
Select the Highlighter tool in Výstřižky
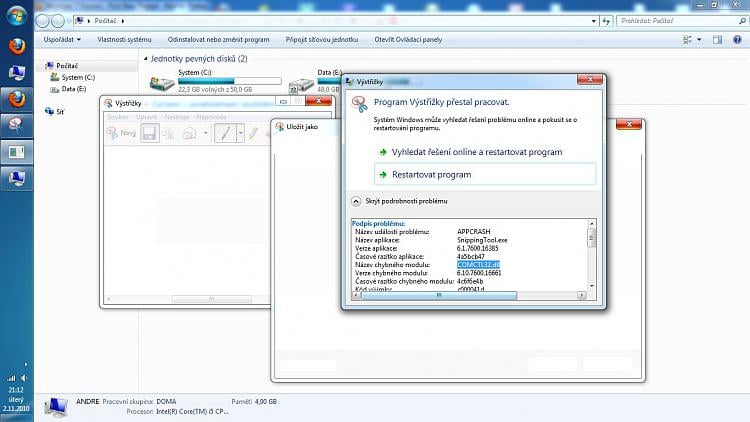click(x=253, y=133)
